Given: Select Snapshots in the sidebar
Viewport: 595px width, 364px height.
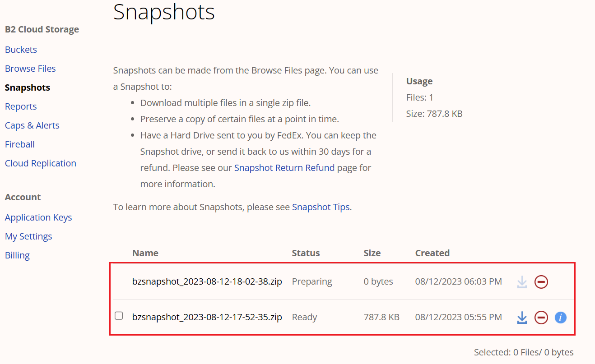Looking at the screenshot, I should tap(28, 88).
